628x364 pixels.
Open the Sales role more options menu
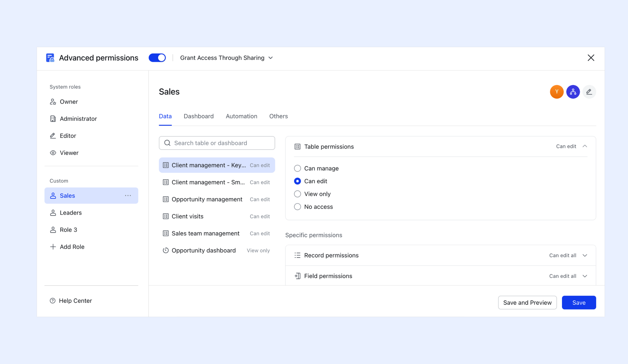[128, 196]
